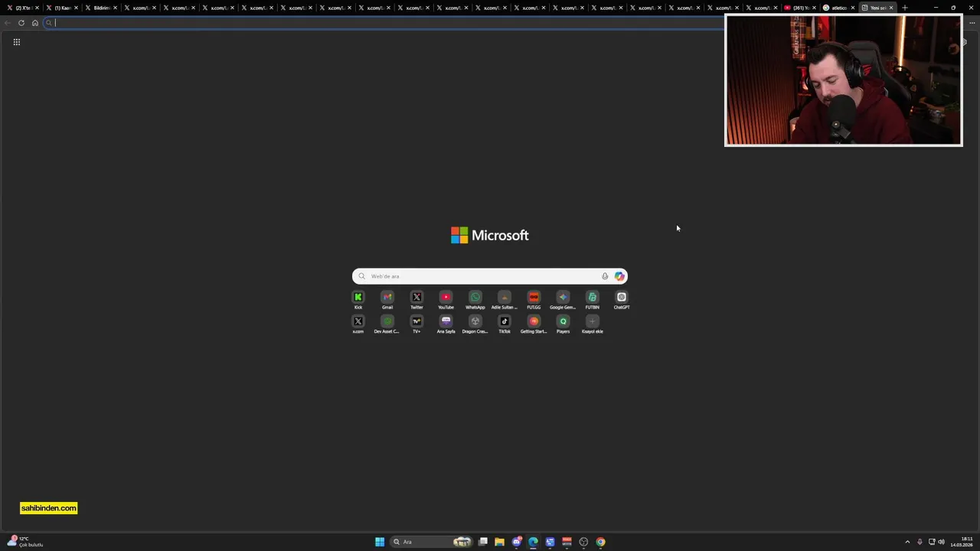The image size is (980, 551).
Task: Open the volume control in system tray
Action: pos(941,542)
